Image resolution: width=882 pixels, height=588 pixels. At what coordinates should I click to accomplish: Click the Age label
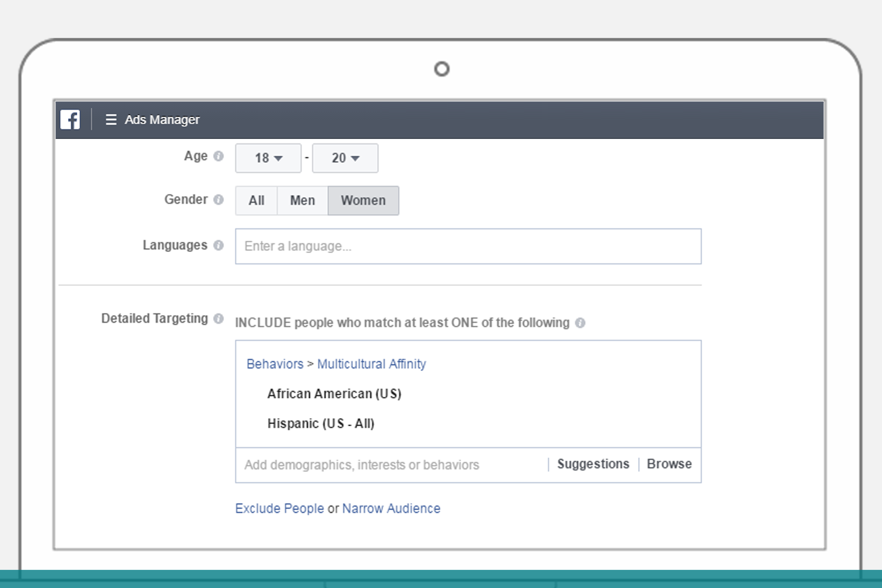pos(196,156)
